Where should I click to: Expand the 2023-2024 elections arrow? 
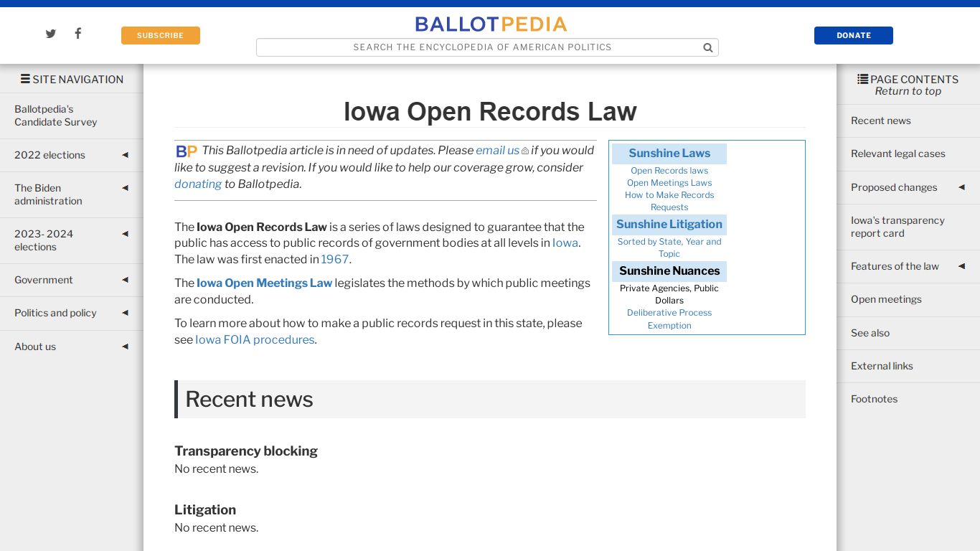pos(125,234)
